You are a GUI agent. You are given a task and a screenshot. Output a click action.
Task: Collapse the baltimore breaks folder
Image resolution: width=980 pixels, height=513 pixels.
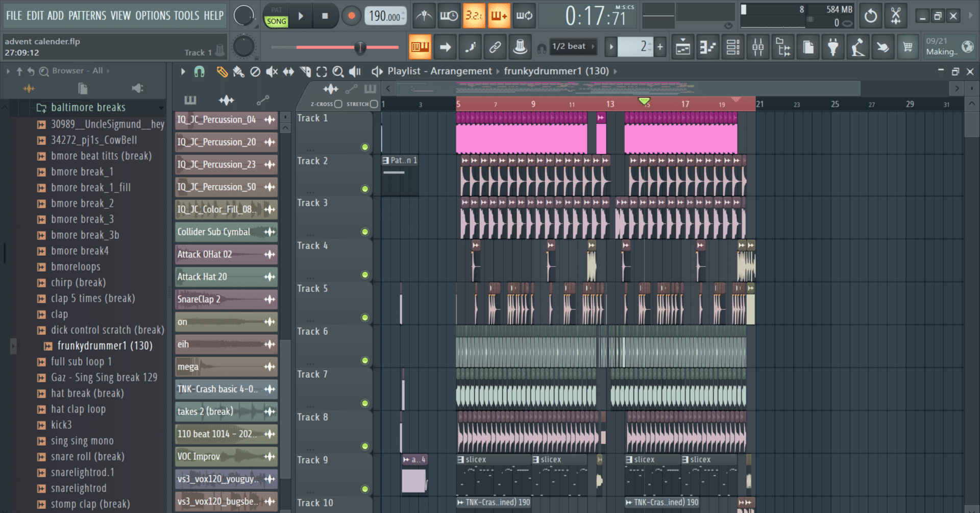point(88,107)
